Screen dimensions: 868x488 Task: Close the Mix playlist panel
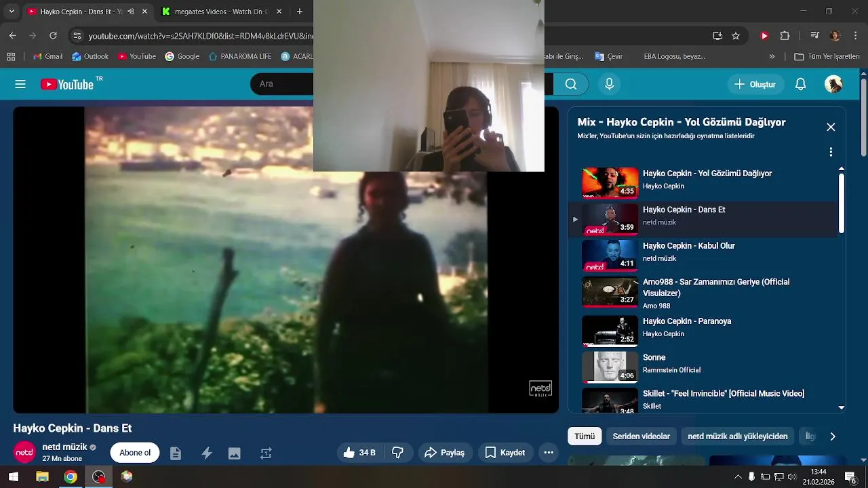pyautogui.click(x=831, y=127)
